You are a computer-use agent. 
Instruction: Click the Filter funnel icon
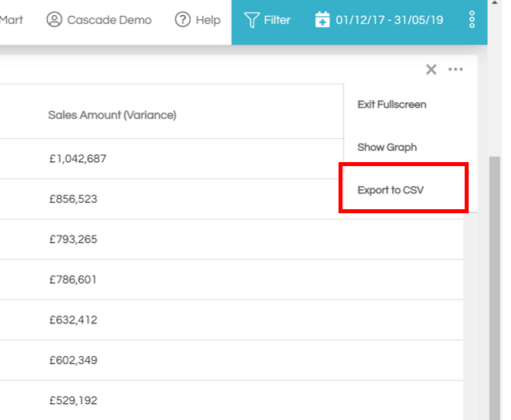click(252, 19)
